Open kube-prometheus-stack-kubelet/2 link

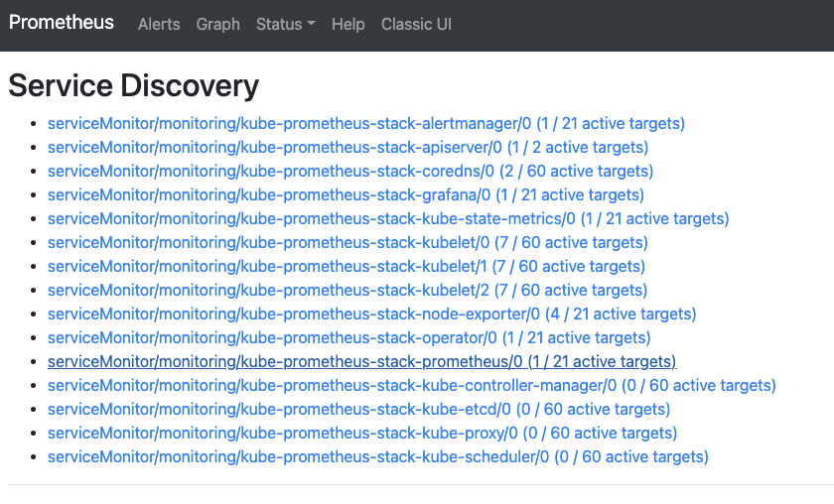click(347, 291)
